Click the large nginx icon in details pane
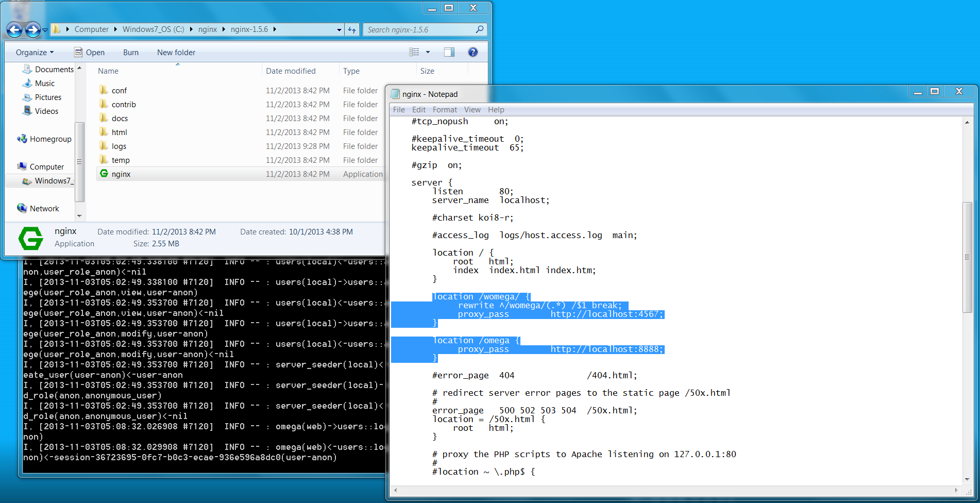The image size is (980, 503). coord(31,239)
